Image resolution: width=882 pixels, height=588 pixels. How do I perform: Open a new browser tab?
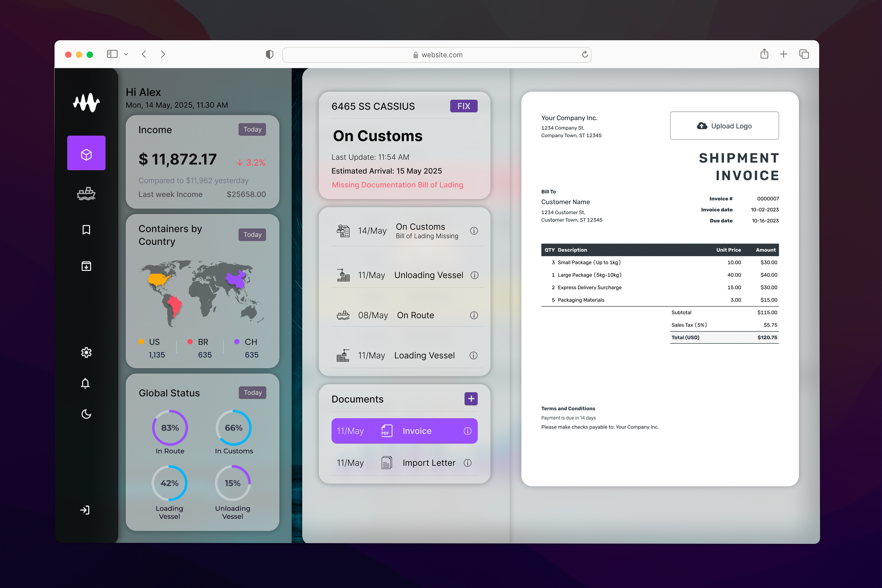[783, 54]
